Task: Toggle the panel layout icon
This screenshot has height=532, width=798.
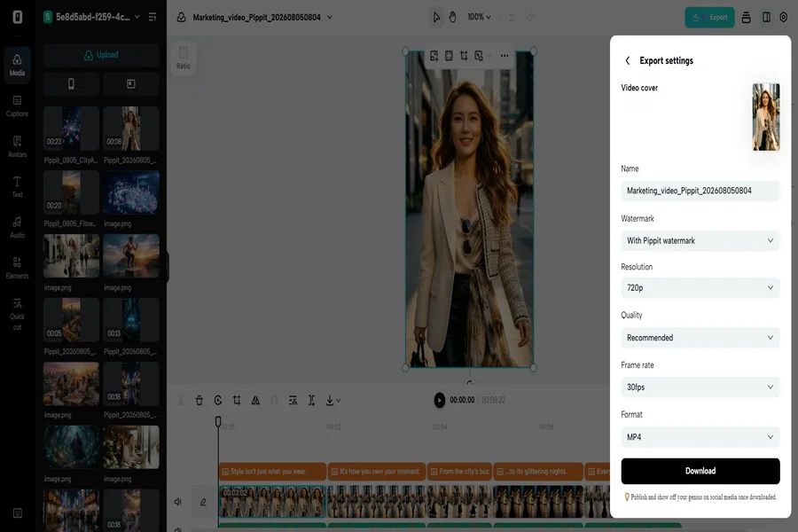Action: (766, 18)
